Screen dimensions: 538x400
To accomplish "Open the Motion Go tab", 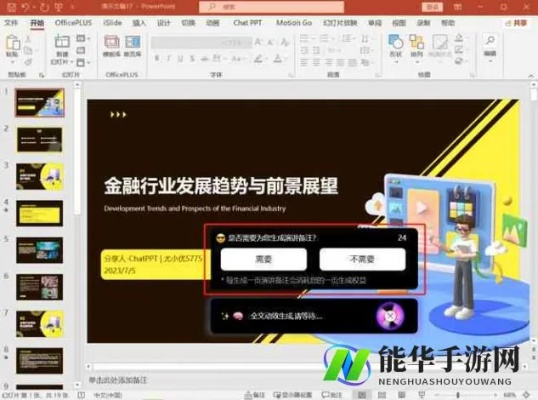I will (294, 23).
